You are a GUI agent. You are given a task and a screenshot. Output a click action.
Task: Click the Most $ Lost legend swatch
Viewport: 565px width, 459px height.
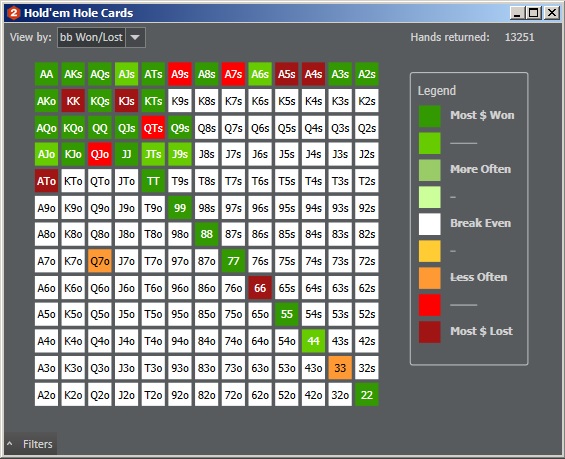pos(430,332)
